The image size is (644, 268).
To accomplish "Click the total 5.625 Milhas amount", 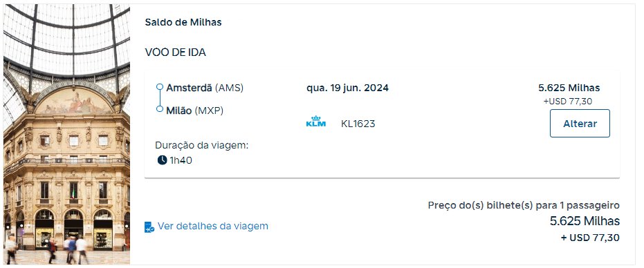I will pyautogui.click(x=585, y=221).
